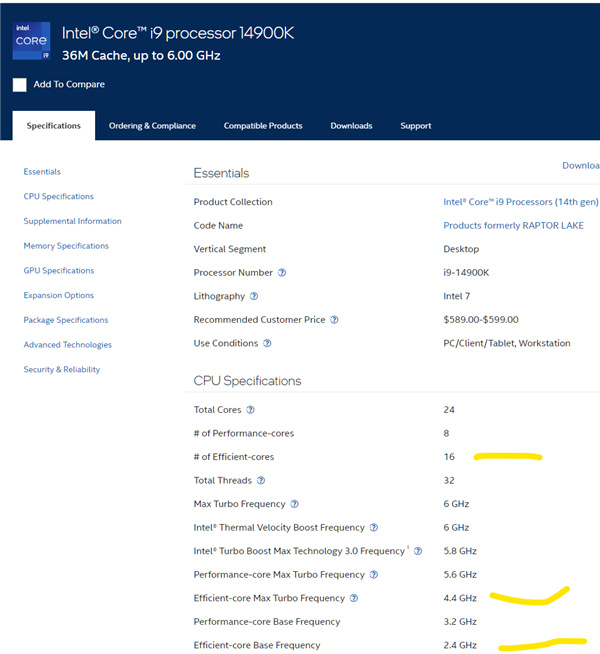Click the 4.4 GHz frequency value
Viewport: 600px width, 654px height.
460,598
